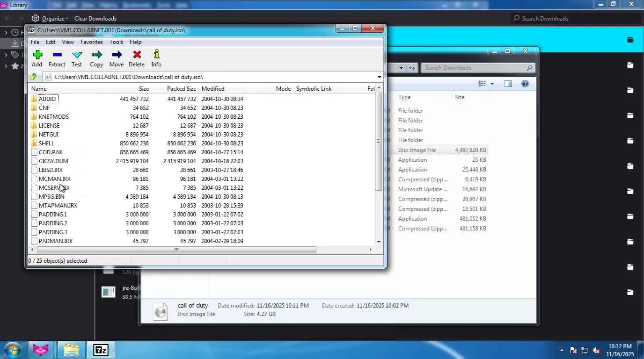Click the refresh icon in Explorer address bar

412,68
